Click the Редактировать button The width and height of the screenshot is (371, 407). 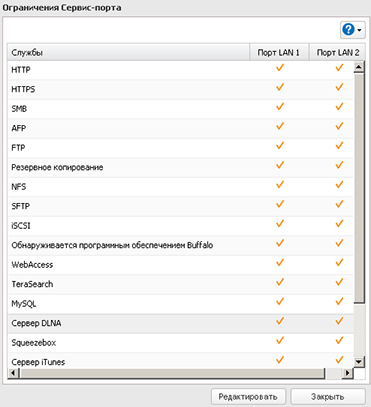[x=248, y=397]
